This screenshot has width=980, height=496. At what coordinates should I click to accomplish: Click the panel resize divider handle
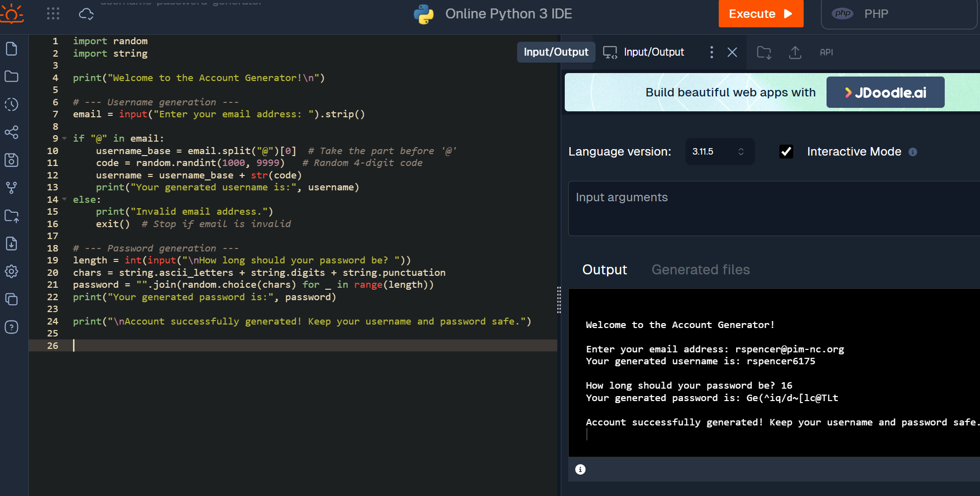(x=559, y=300)
